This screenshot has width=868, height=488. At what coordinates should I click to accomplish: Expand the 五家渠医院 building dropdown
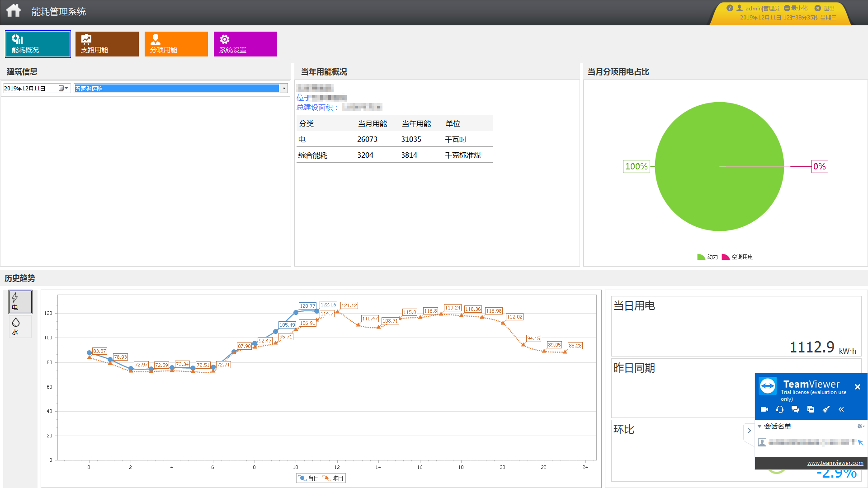click(x=284, y=88)
